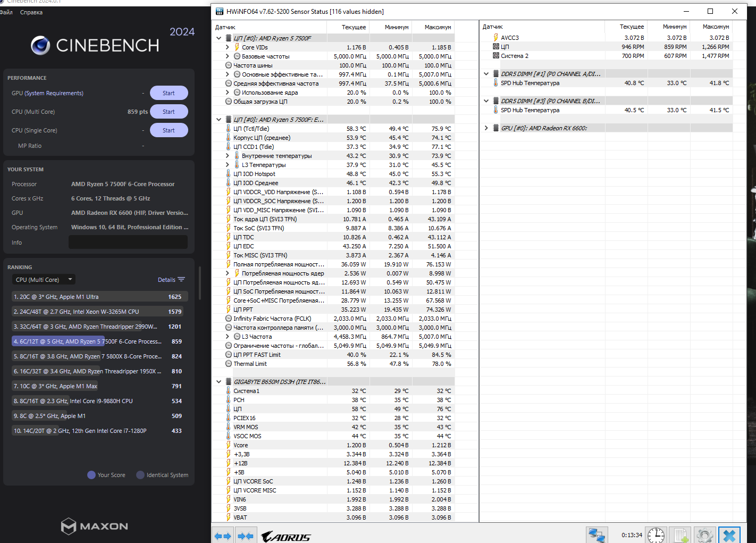Click the left pane Текущее column header

click(x=348, y=27)
